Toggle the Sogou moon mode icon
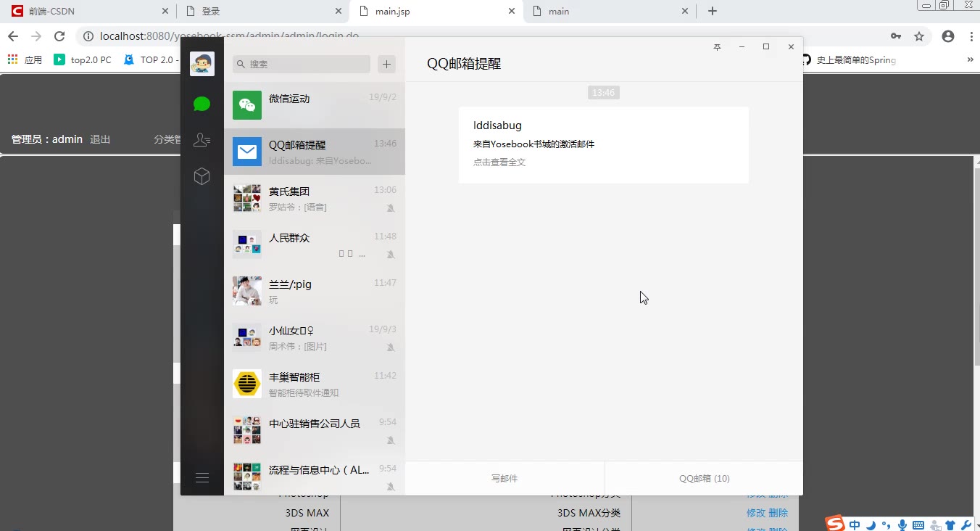This screenshot has width=980, height=531. pyautogui.click(x=871, y=525)
